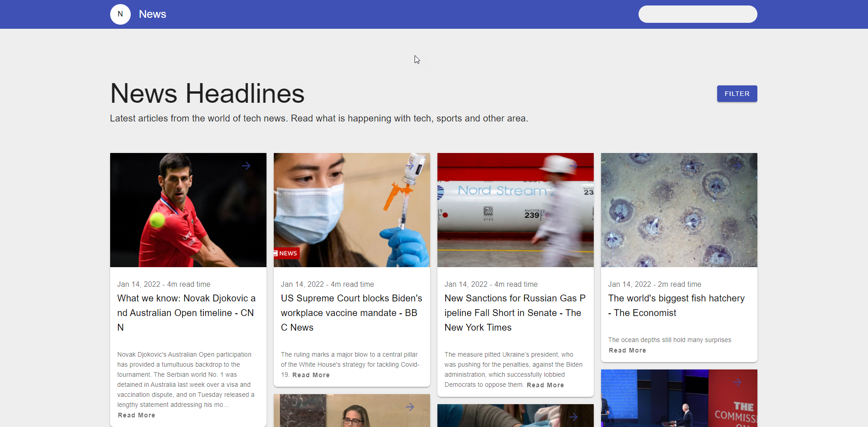
Task: Click Read More on Djokovic article
Action: pyautogui.click(x=137, y=415)
